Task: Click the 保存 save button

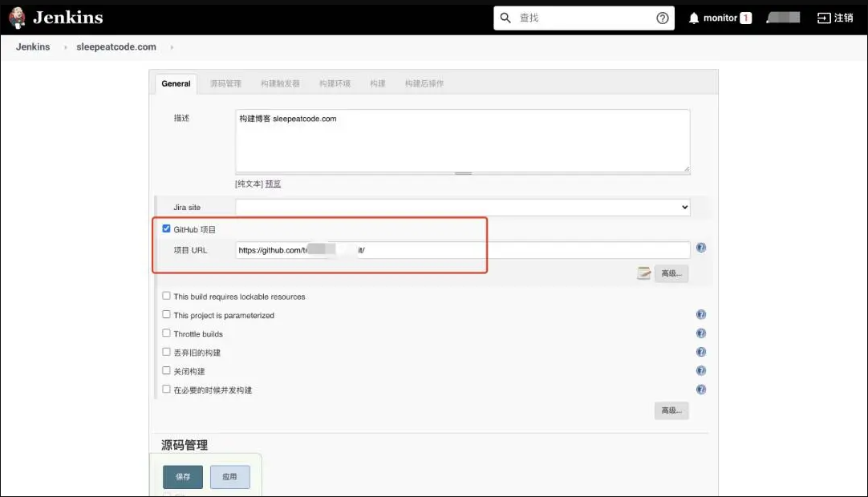Action: (x=183, y=477)
